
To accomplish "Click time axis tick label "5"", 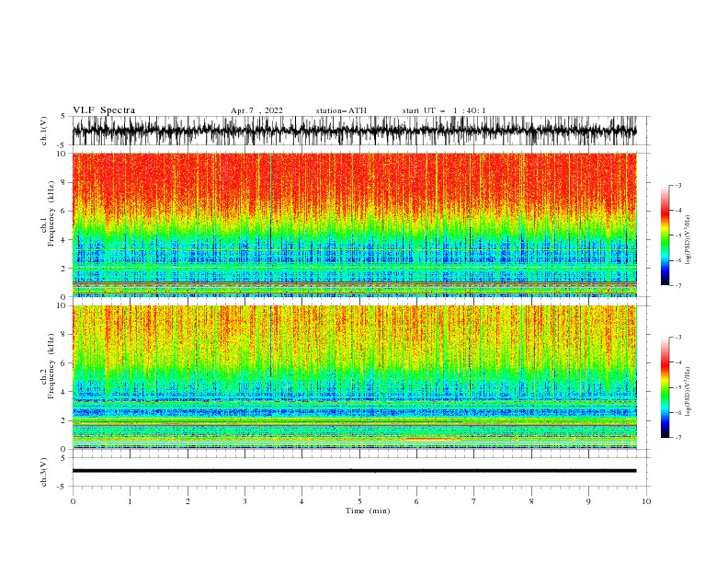I will [x=359, y=501].
